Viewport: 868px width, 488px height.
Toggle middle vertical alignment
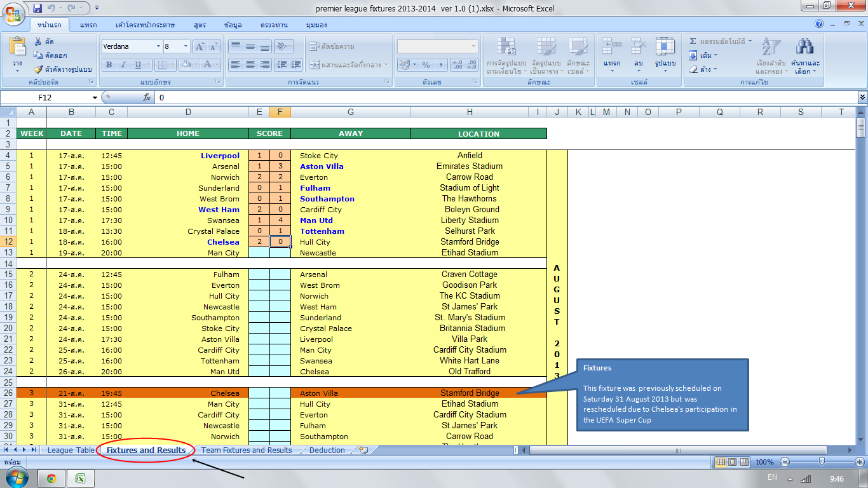click(x=250, y=46)
